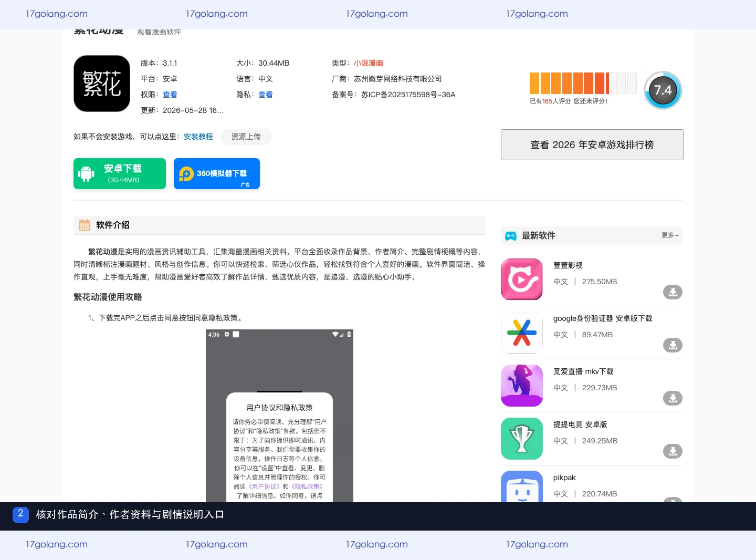Click the 360 emulator logo icon
Viewport: 756px width, 560px height.
click(186, 174)
